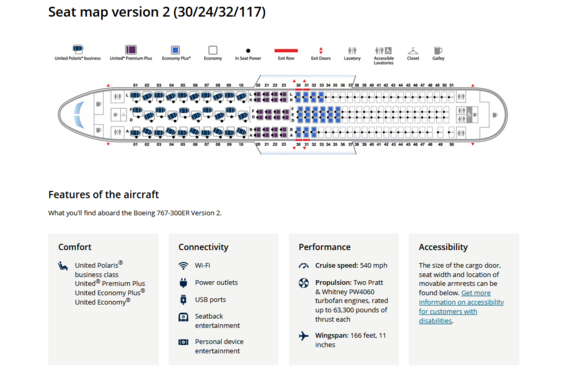580x372 pixels.
Task: Click the Galley cup legend icon
Action: [438, 51]
